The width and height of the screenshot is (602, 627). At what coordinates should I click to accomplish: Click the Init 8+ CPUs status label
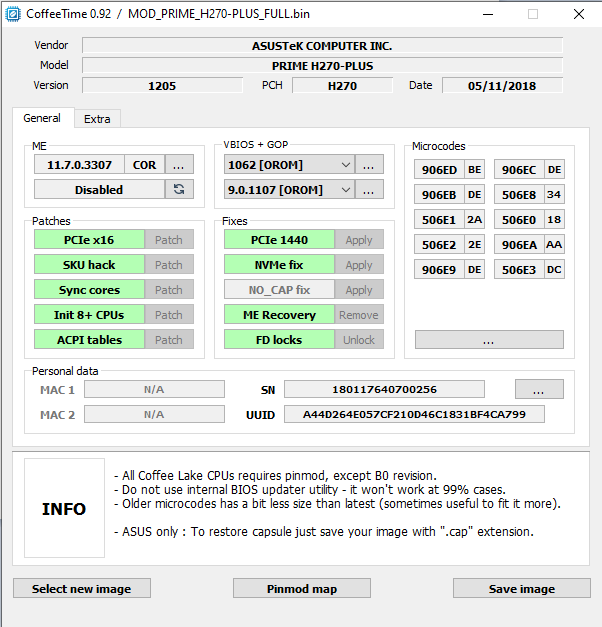tap(89, 314)
